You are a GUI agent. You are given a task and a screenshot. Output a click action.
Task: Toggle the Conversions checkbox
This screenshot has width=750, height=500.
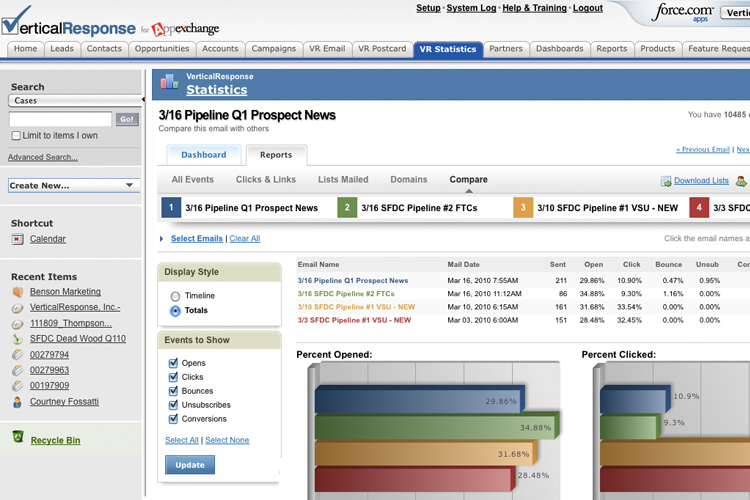click(x=174, y=419)
